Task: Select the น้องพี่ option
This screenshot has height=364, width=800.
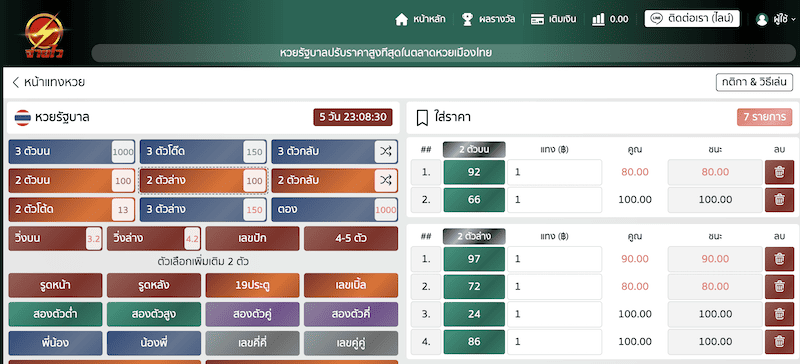Action: pos(154,344)
